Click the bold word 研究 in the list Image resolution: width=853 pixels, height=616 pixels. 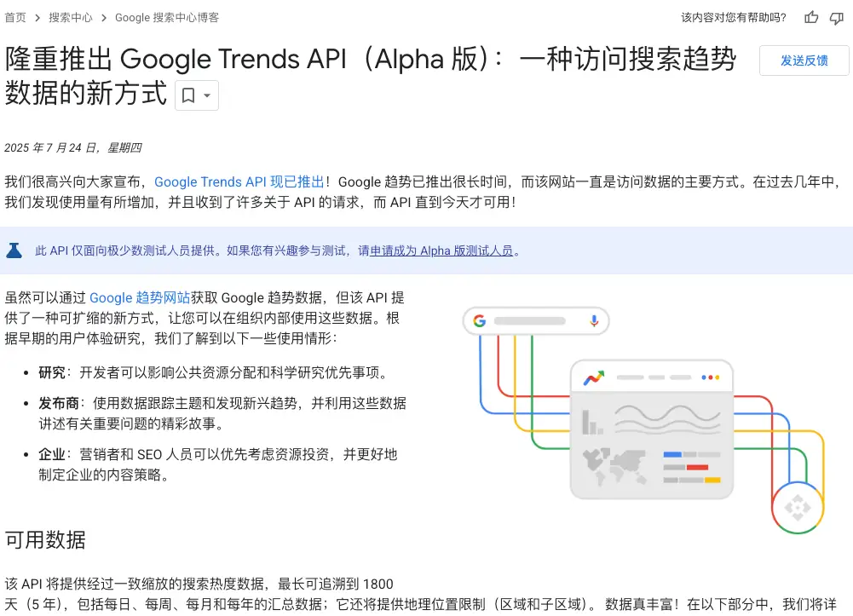click(52, 372)
